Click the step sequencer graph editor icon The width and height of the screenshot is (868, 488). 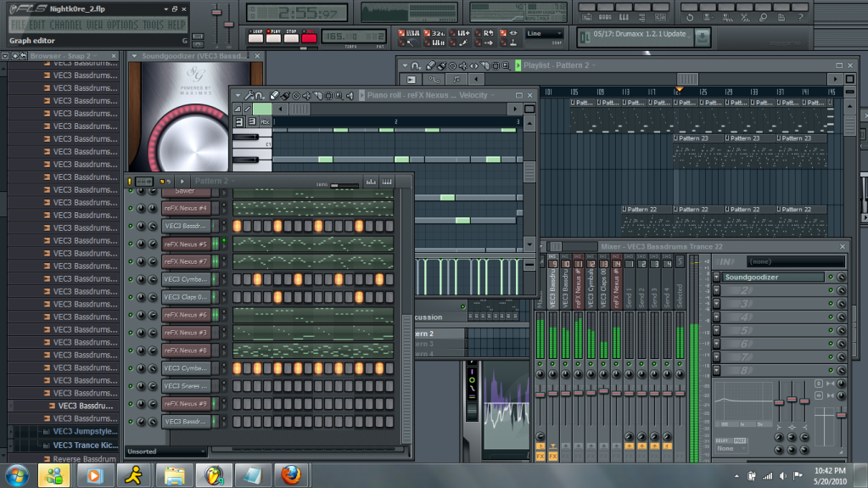[x=371, y=182]
